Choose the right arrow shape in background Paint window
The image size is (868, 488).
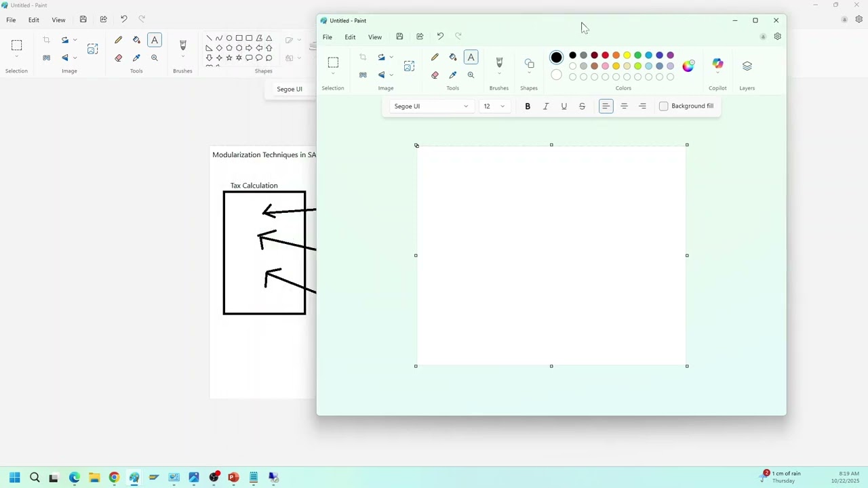[x=249, y=48]
